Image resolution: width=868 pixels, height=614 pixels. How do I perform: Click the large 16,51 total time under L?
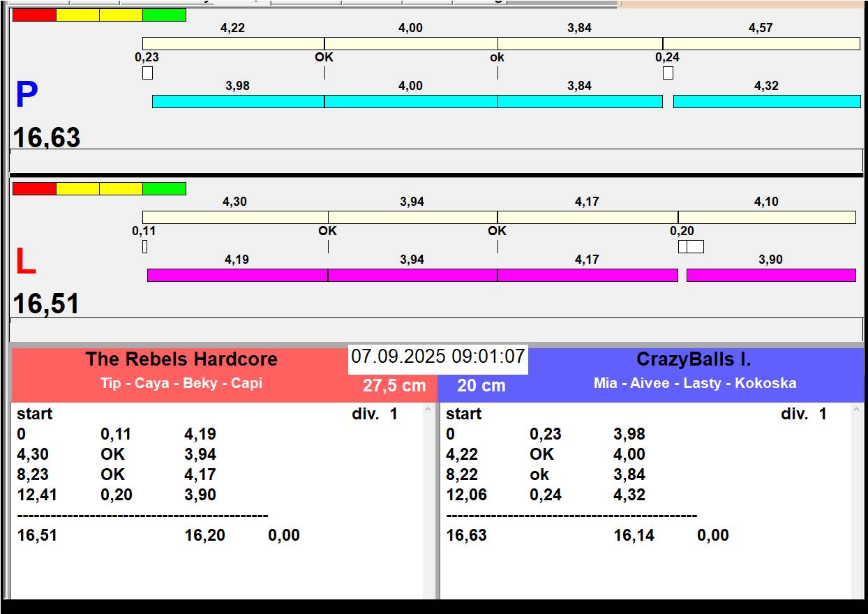click(47, 304)
